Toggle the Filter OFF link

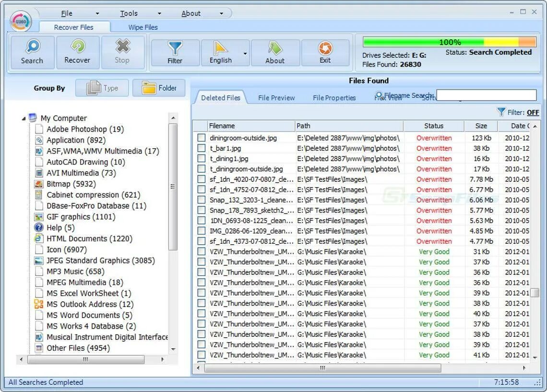point(533,112)
